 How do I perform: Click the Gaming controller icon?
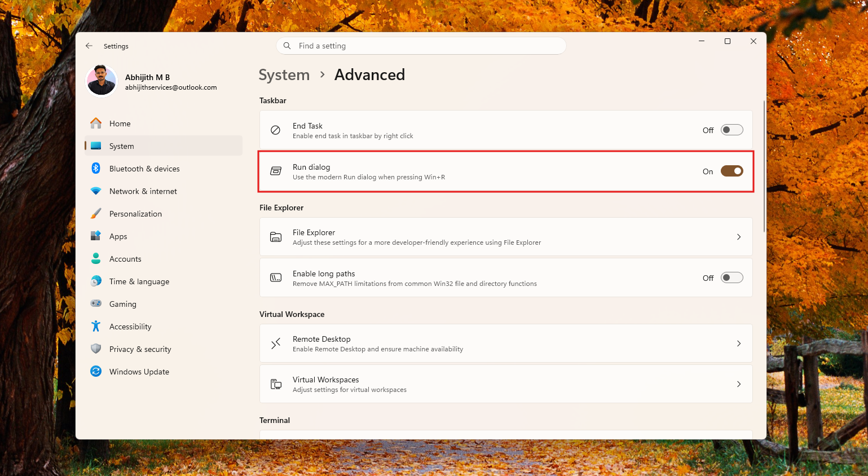click(96, 303)
